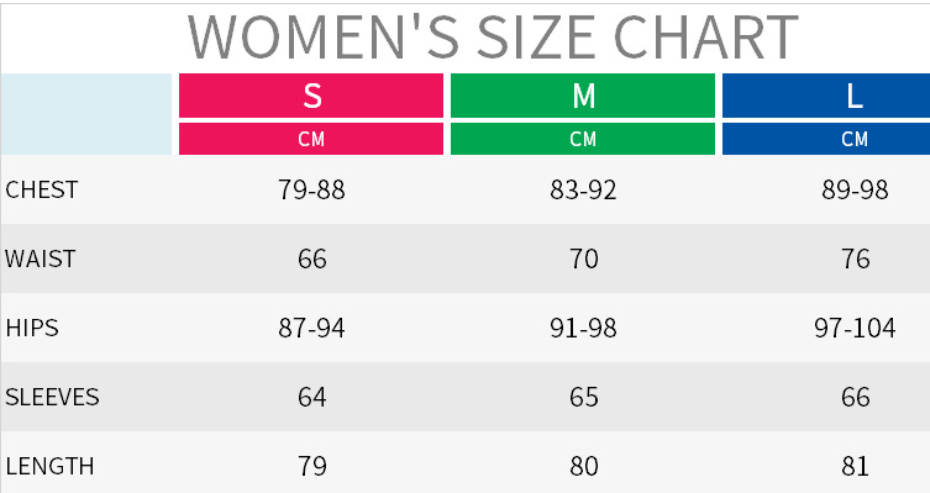Viewport: 930px width, 493px height.
Task: Click the 79-88 chest value for S
Action: (312, 190)
